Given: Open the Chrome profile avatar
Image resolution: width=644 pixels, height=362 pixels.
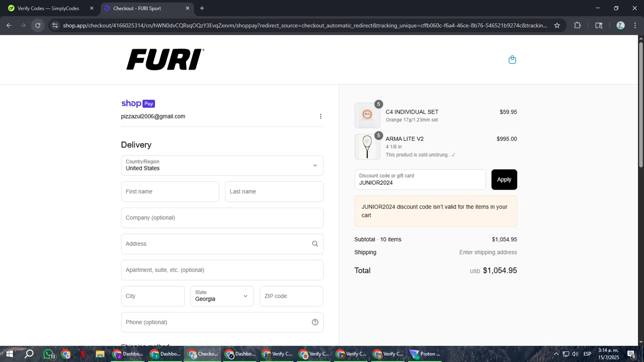Looking at the screenshot, I should pos(620,25).
